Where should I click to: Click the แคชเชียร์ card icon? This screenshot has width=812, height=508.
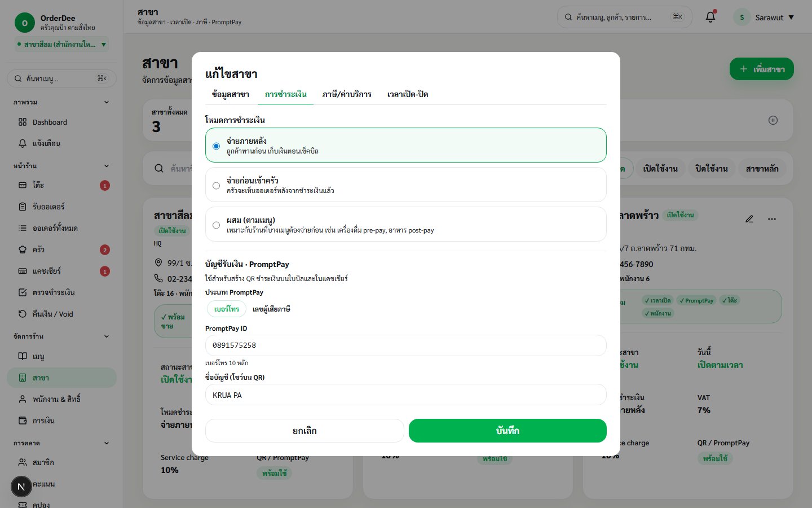tap(23, 271)
